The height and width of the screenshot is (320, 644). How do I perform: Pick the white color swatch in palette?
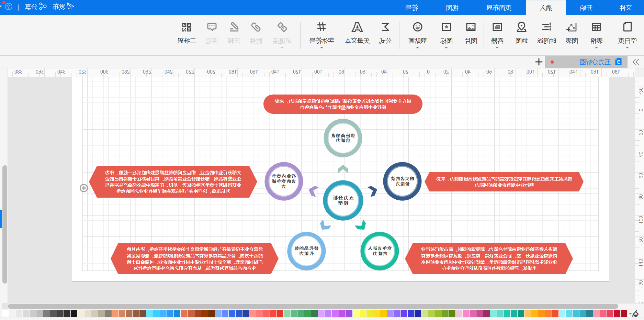point(5,313)
